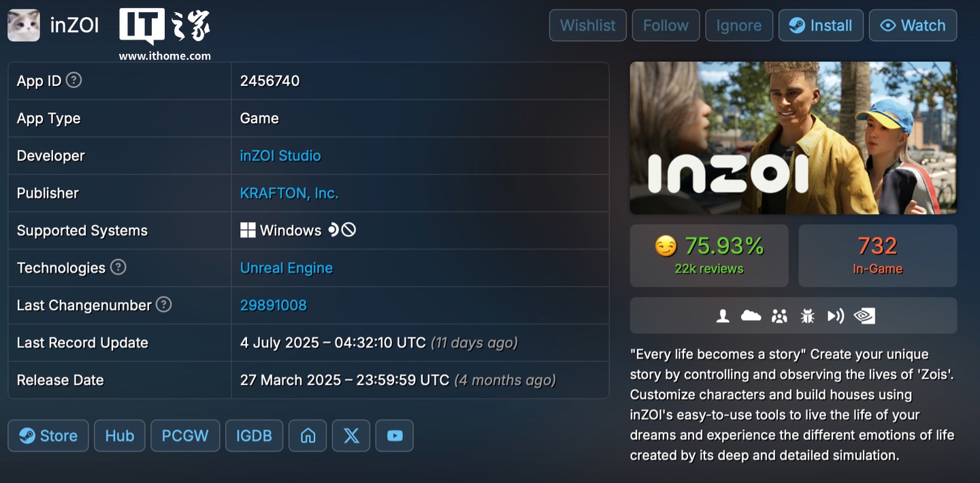Click the Watch button

[x=913, y=25]
